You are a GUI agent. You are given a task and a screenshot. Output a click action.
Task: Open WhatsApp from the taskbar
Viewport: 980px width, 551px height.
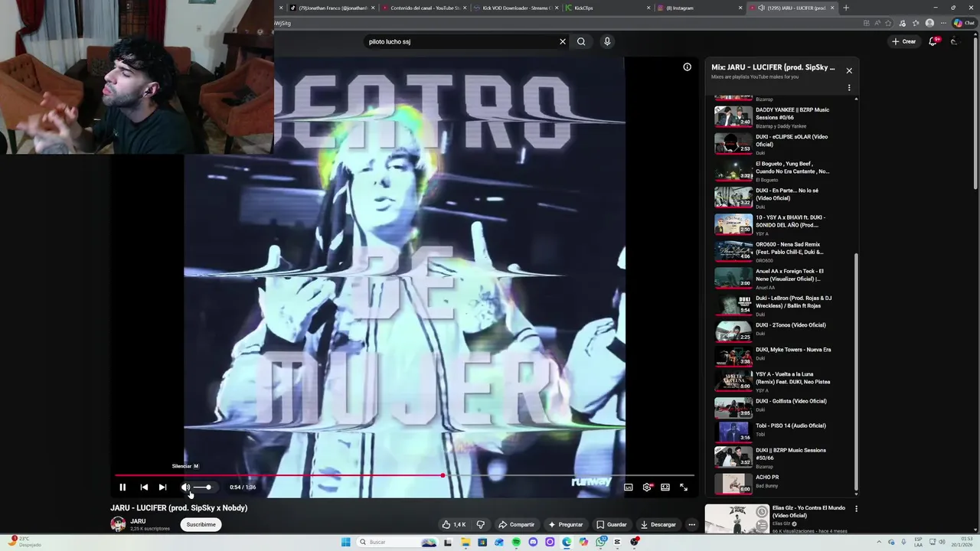pos(601,542)
